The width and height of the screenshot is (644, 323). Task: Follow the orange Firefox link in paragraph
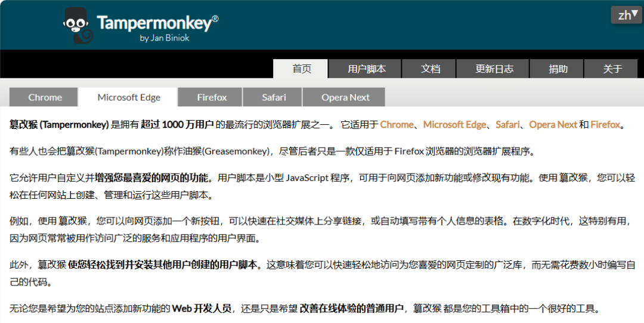coord(605,124)
